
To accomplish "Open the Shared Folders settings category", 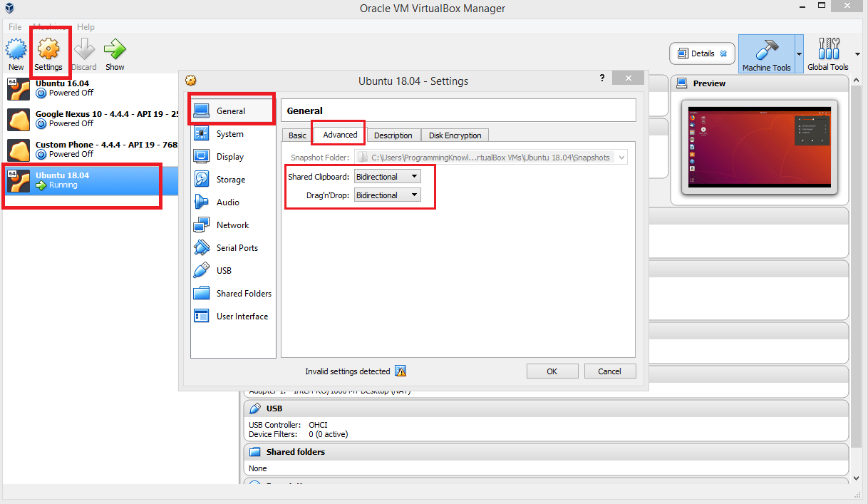I will coord(232,294).
